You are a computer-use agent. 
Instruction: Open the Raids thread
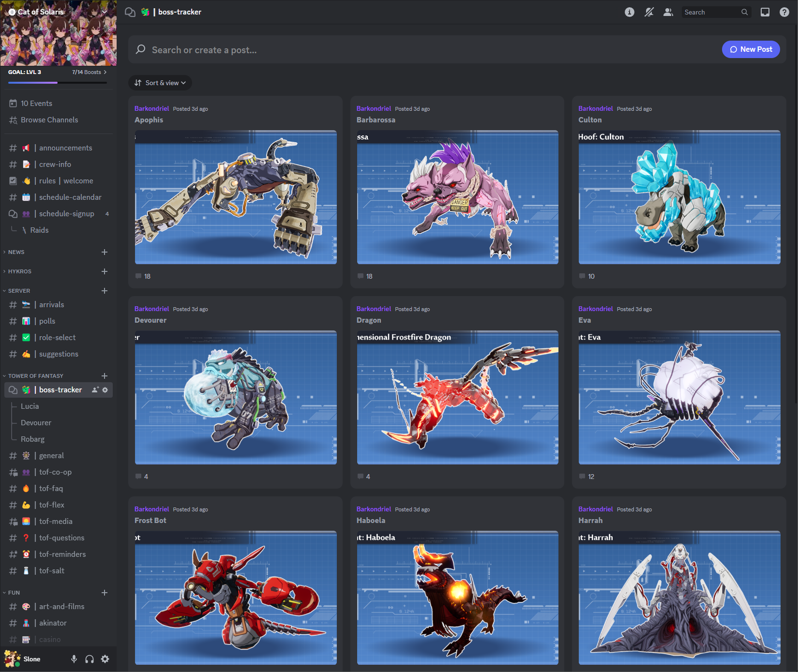39,230
